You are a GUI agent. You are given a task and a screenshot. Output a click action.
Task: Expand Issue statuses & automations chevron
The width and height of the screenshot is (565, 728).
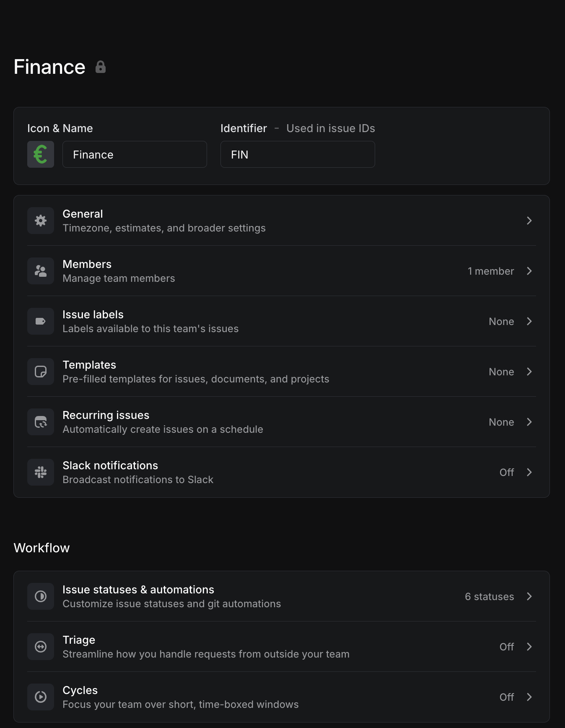coord(529,596)
